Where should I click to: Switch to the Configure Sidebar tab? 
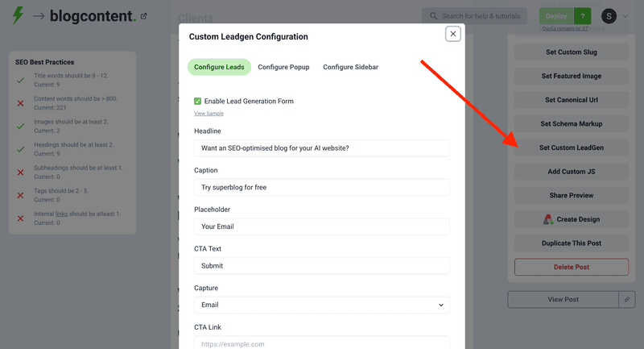click(350, 67)
